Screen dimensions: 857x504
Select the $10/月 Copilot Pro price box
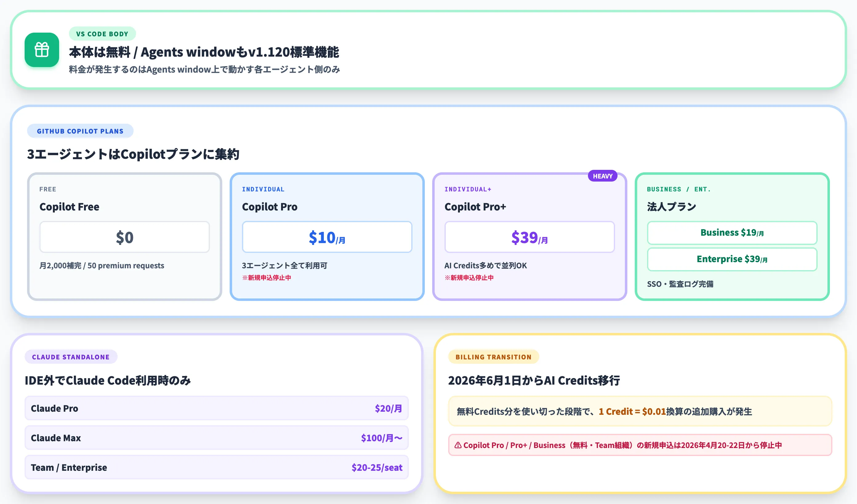327,237
